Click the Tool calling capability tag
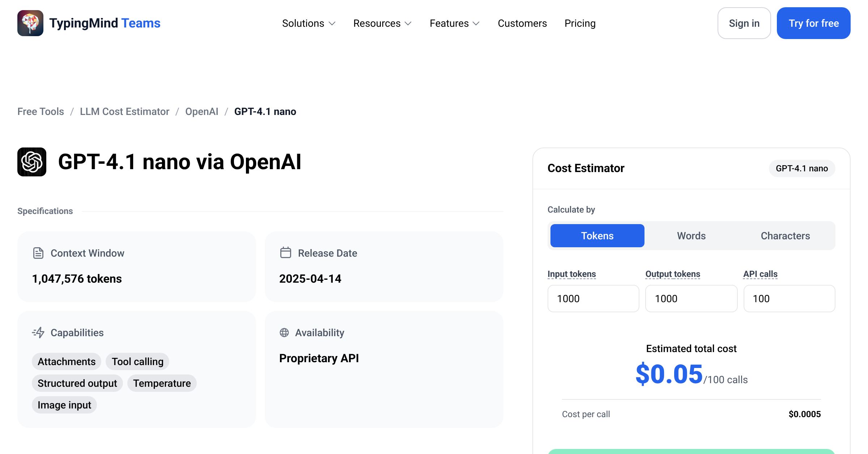Image resolution: width=868 pixels, height=454 pixels. click(x=137, y=361)
